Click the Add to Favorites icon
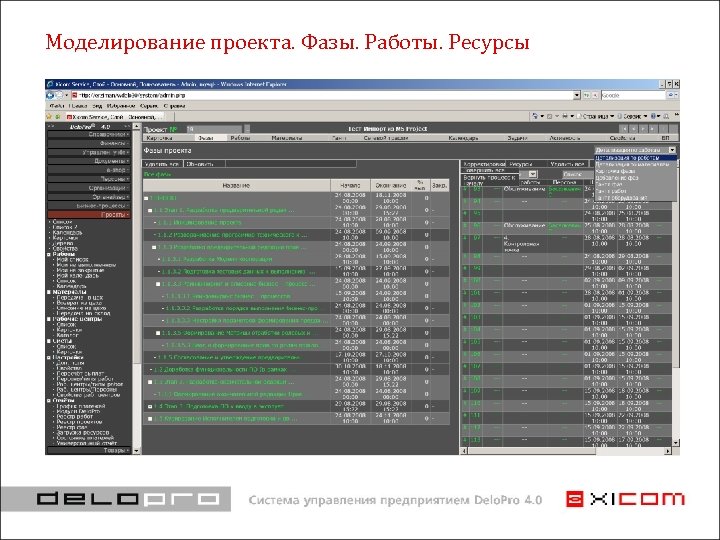The height and width of the screenshot is (540, 720). [57, 116]
